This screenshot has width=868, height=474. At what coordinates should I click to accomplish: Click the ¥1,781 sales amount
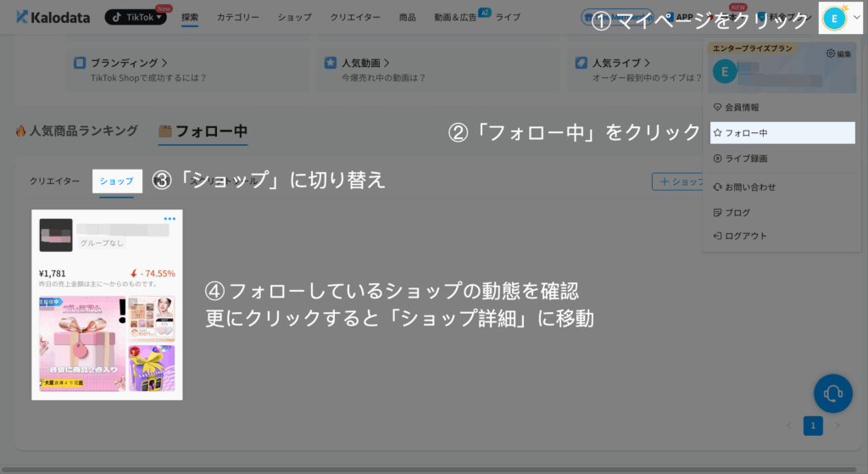click(52, 274)
